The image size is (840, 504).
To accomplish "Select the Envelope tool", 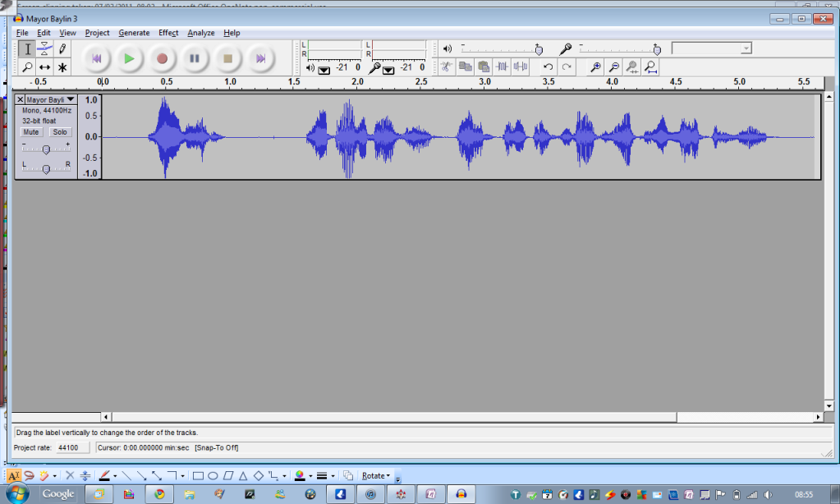I will [x=45, y=49].
